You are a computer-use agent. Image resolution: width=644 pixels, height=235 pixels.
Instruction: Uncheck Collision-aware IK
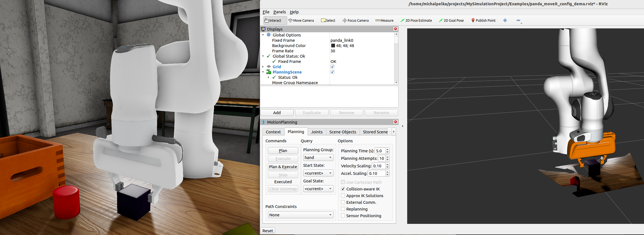pos(343,189)
